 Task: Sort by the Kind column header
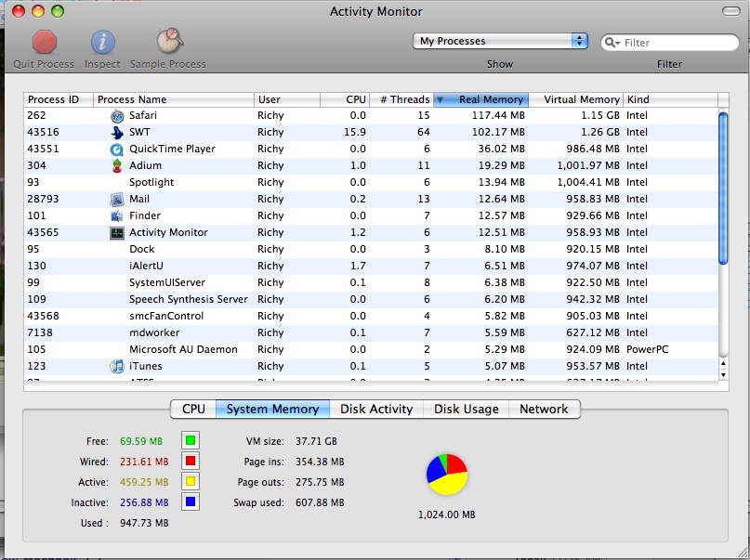671,99
